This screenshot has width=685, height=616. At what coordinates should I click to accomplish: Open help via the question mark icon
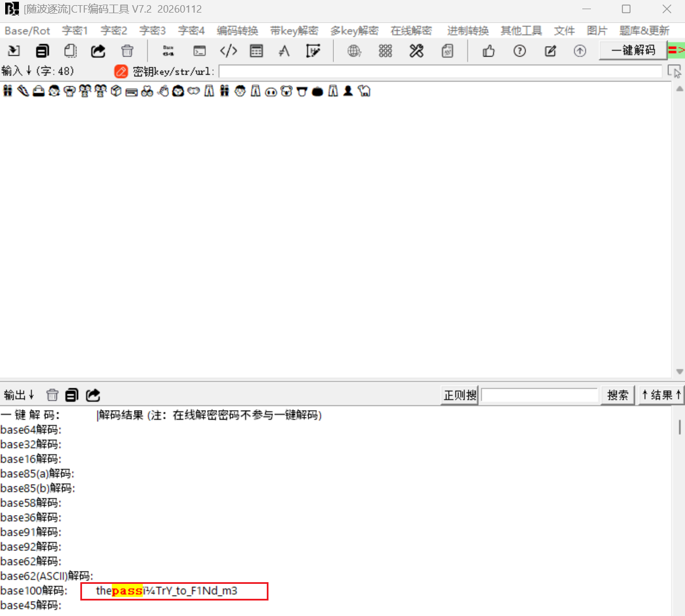tap(520, 51)
